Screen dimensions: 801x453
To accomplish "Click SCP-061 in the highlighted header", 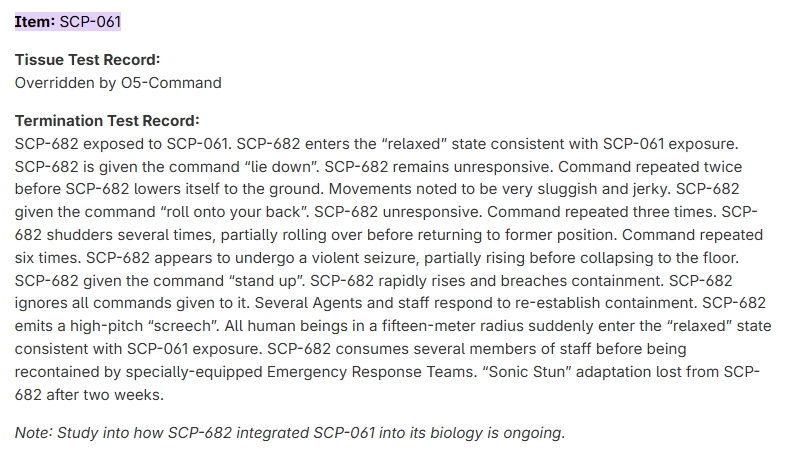I will 91,21.
